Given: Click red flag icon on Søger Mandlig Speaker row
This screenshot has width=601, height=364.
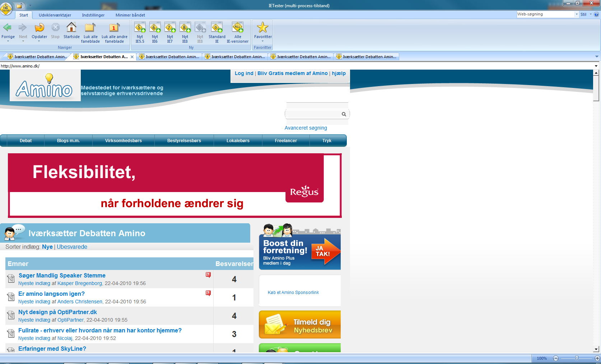Looking at the screenshot, I should 208,275.
